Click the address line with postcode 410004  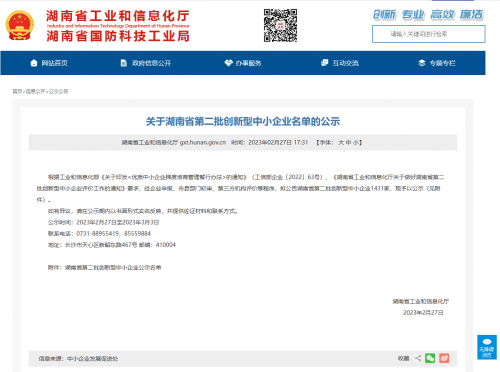[112, 245]
